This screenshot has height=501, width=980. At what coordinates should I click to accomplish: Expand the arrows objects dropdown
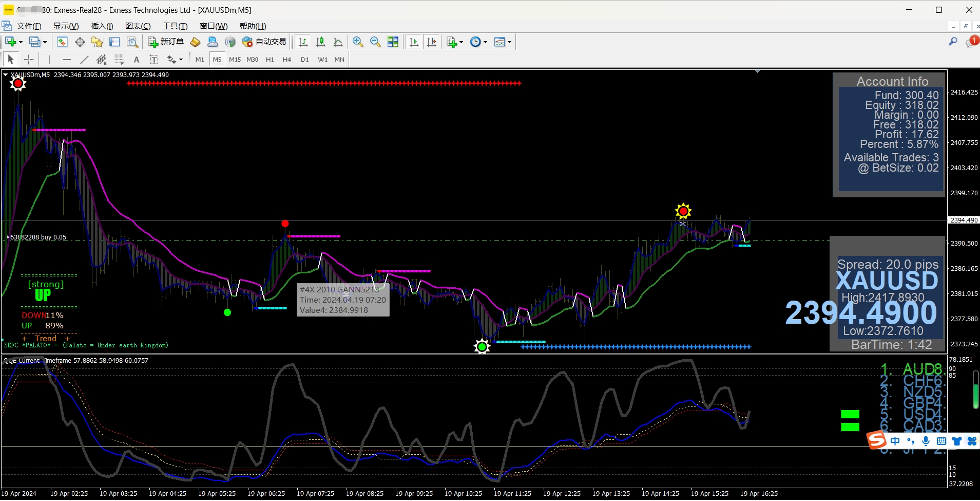coord(181,60)
